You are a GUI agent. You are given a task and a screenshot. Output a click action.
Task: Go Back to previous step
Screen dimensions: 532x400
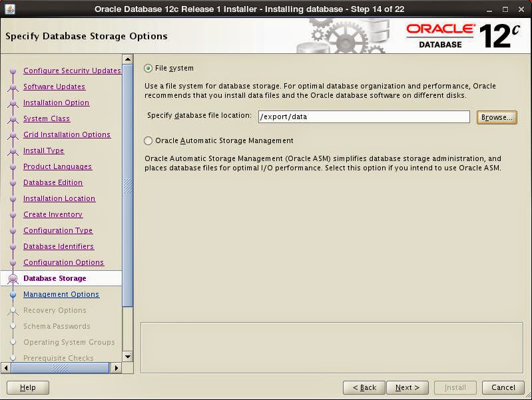tap(364, 387)
